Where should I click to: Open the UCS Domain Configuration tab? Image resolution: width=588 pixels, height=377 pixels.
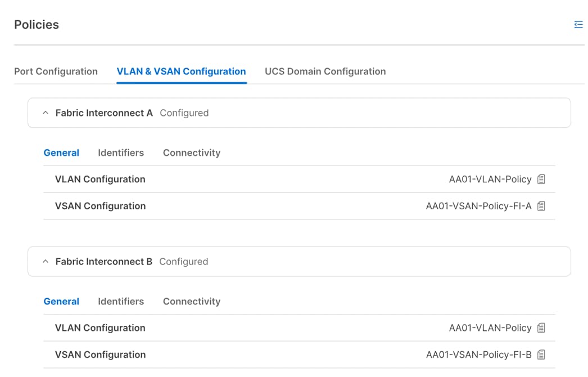[x=325, y=71]
